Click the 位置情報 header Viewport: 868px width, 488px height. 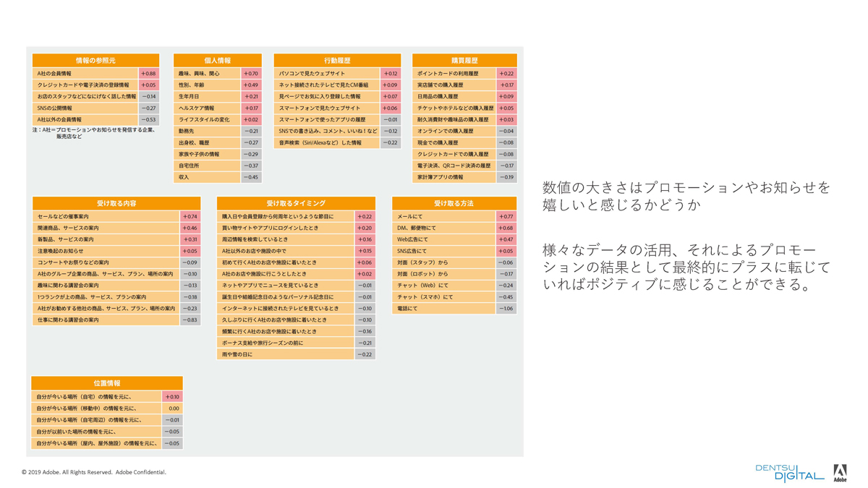coord(107,383)
